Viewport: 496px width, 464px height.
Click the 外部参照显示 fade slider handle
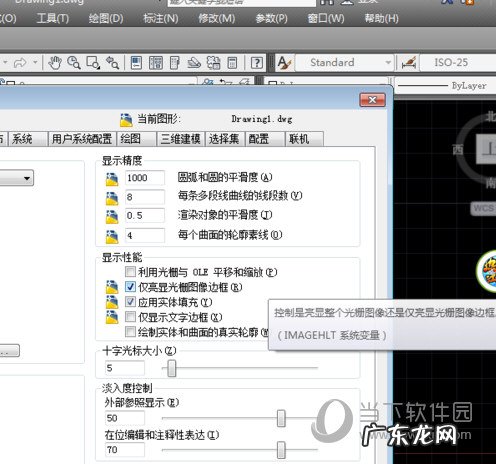(281, 418)
